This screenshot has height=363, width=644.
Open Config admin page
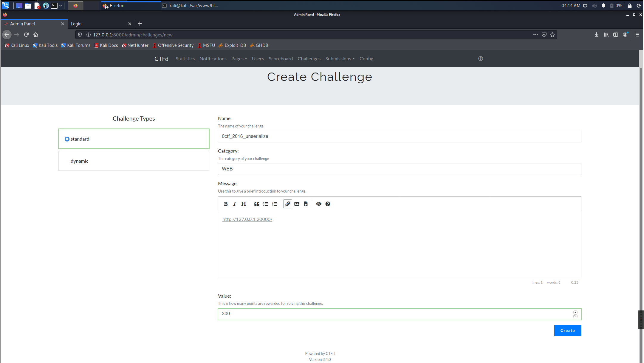click(x=366, y=59)
